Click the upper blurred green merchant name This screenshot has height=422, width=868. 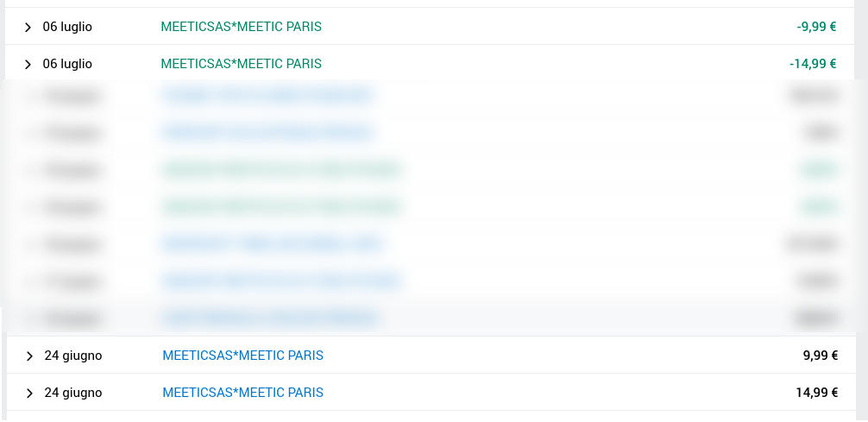(282, 170)
